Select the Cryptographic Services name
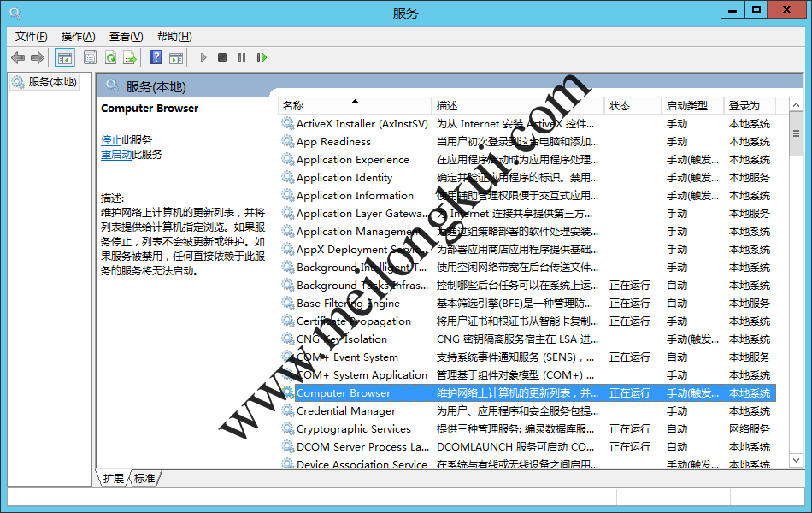Image resolution: width=812 pixels, height=513 pixels. click(354, 429)
